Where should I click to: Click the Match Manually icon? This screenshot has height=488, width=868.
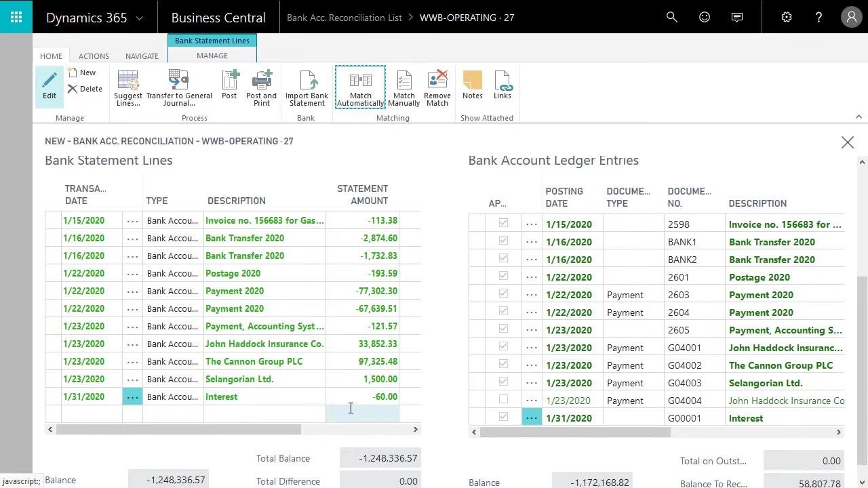[404, 88]
